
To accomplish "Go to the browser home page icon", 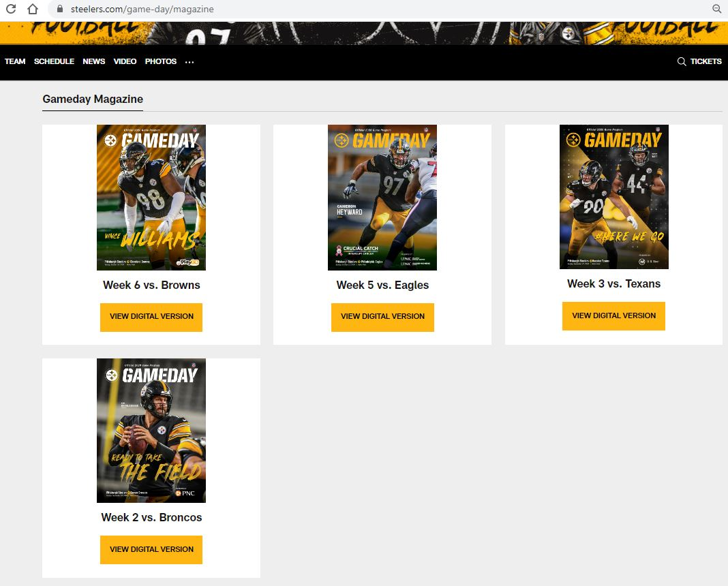I will (33, 9).
